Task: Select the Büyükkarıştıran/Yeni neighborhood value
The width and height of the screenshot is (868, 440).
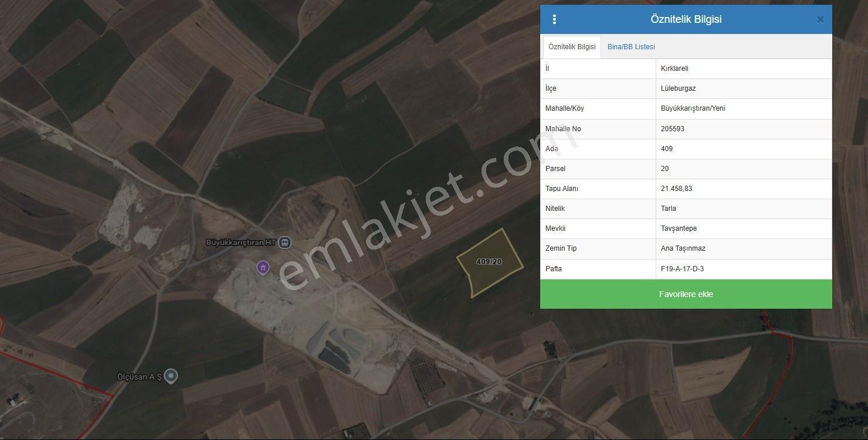Action: click(x=693, y=108)
